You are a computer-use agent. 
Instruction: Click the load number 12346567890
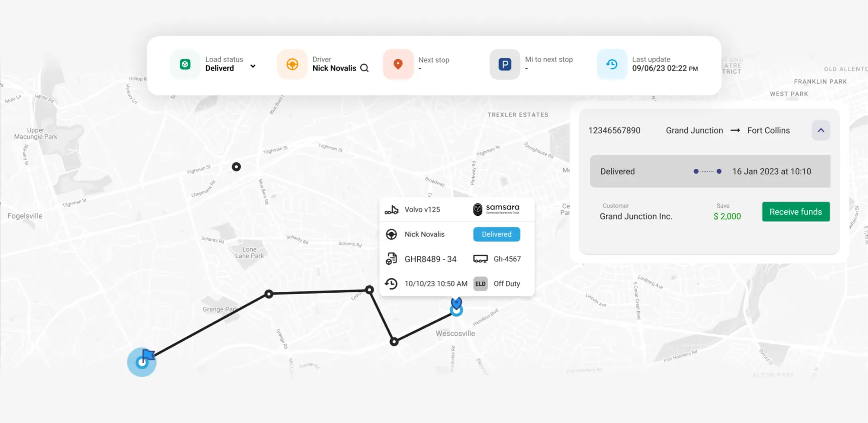click(614, 130)
